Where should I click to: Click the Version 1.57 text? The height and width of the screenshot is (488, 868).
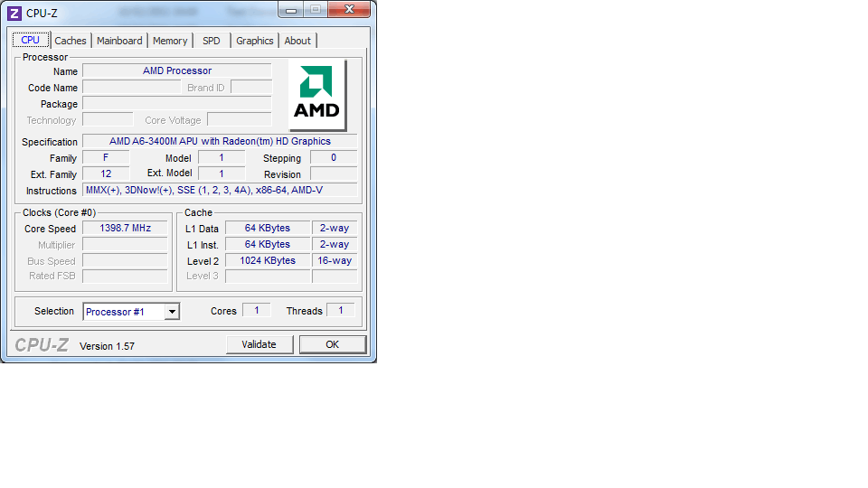click(x=107, y=346)
